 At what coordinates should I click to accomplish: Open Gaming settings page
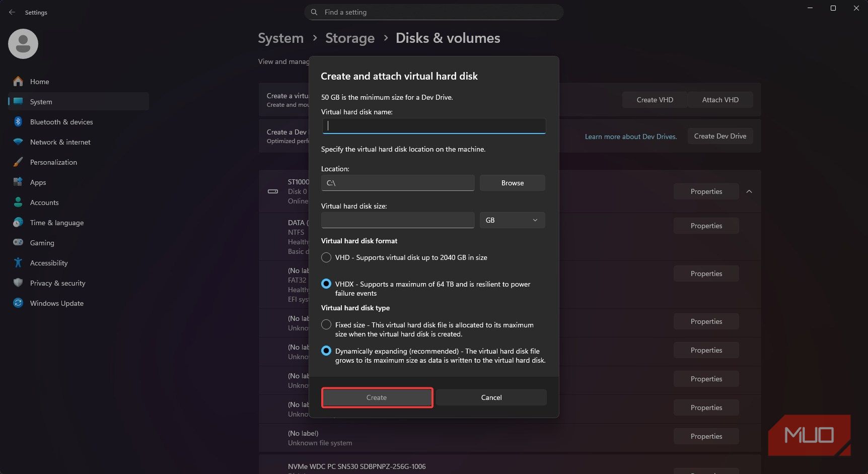[79, 243]
